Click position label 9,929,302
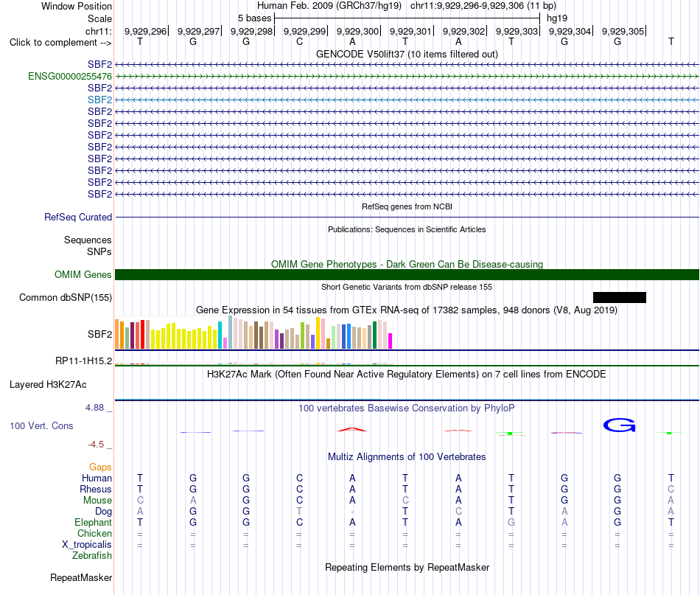 tap(463, 31)
